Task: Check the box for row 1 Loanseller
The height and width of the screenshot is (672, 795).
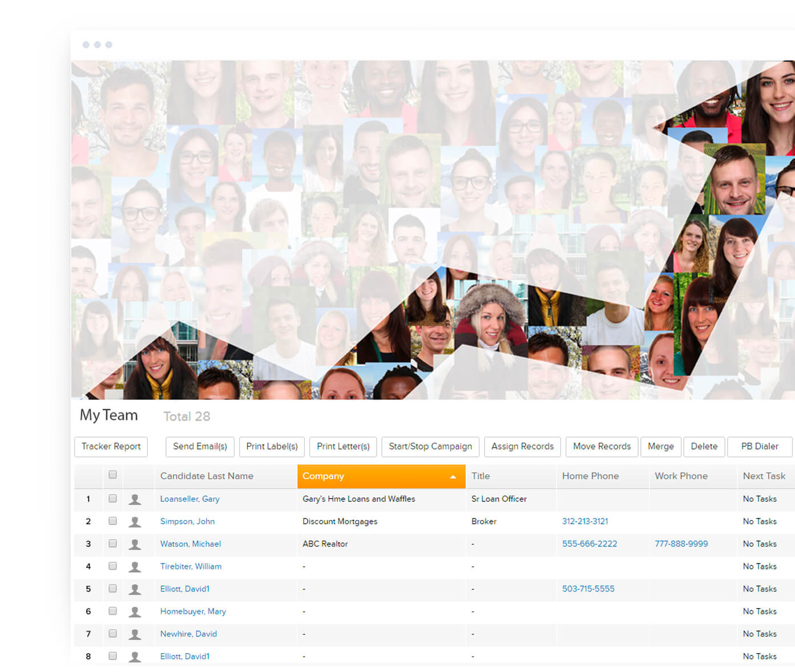Action: 112,499
